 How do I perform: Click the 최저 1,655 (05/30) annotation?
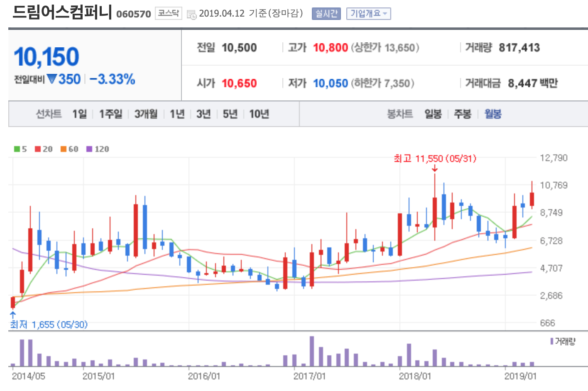point(49,325)
